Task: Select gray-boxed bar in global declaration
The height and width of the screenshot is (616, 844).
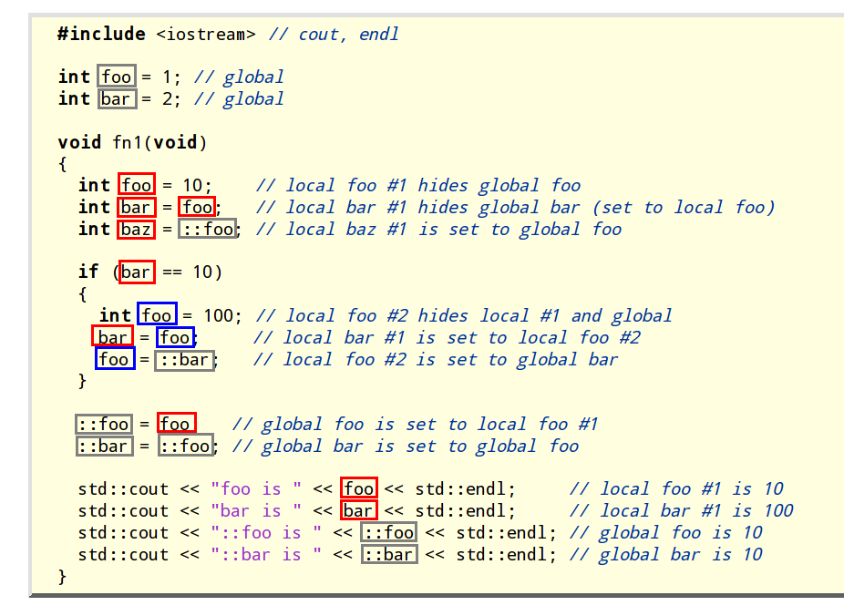Action: [x=117, y=99]
